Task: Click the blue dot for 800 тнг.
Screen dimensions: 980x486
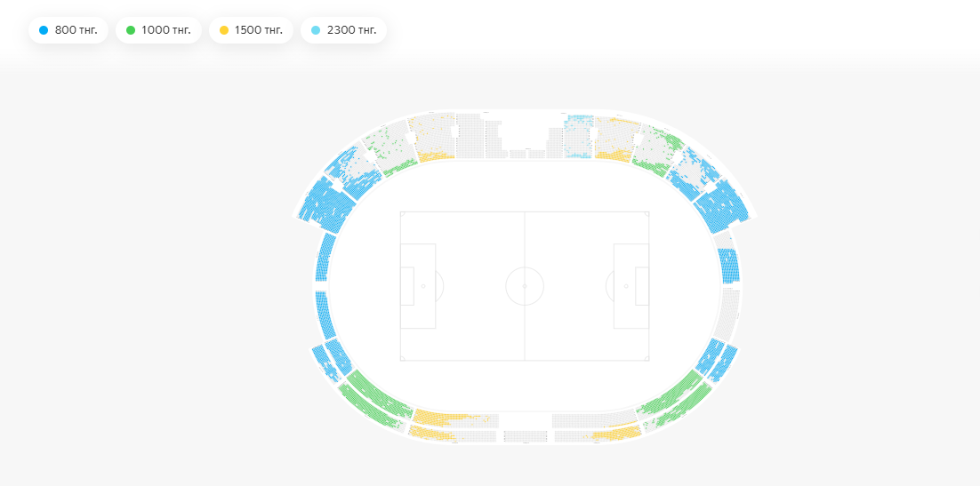Action: (44, 30)
